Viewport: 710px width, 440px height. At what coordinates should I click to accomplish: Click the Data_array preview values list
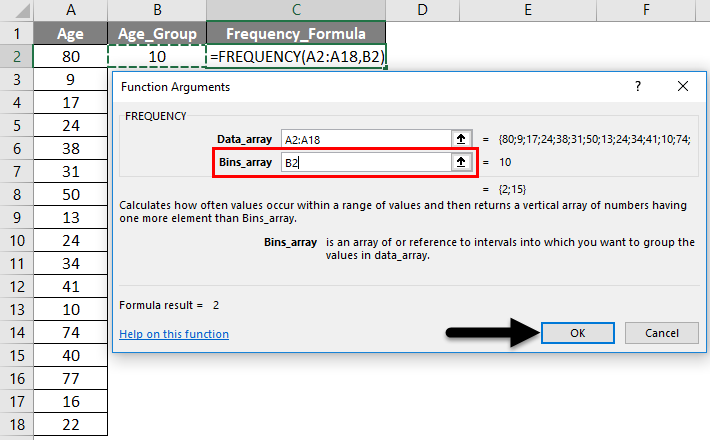pyautogui.click(x=595, y=139)
